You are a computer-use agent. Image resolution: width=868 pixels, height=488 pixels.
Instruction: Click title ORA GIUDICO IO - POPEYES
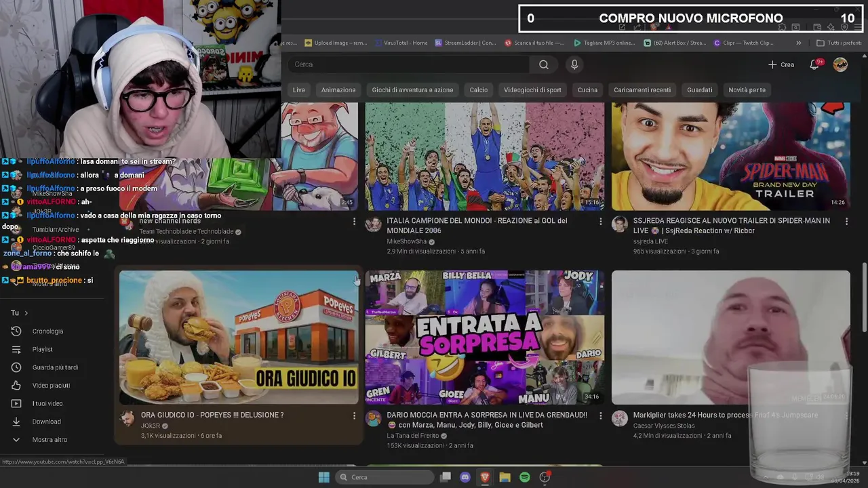(x=212, y=415)
